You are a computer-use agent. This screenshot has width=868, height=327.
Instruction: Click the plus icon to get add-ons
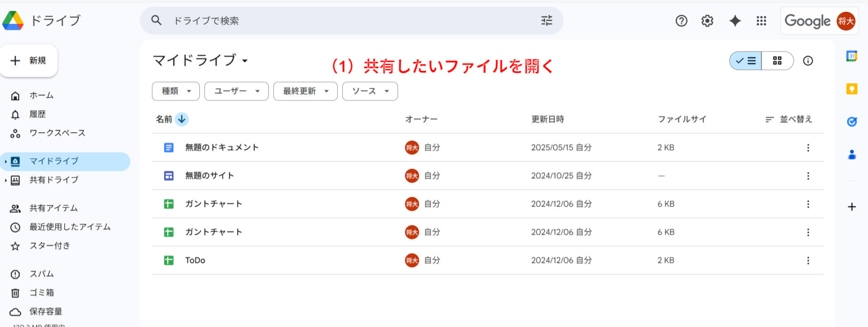coord(852,207)
